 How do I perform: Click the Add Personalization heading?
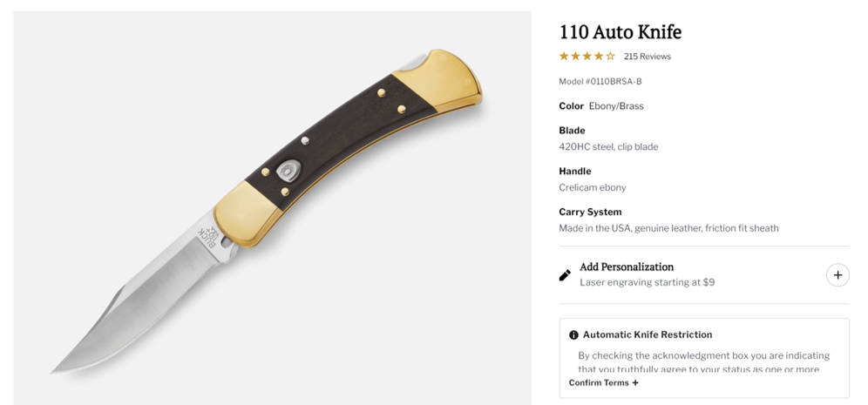[x=627, y=267]
